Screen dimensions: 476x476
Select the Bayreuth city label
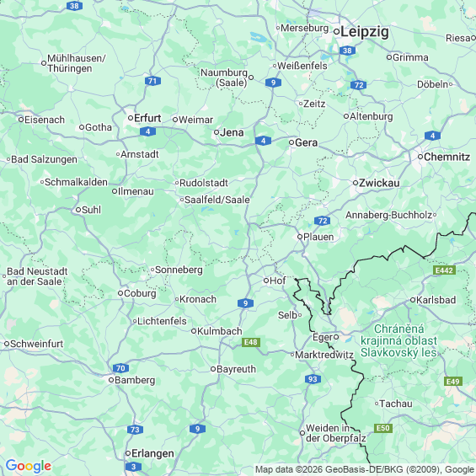pos(236,369)
